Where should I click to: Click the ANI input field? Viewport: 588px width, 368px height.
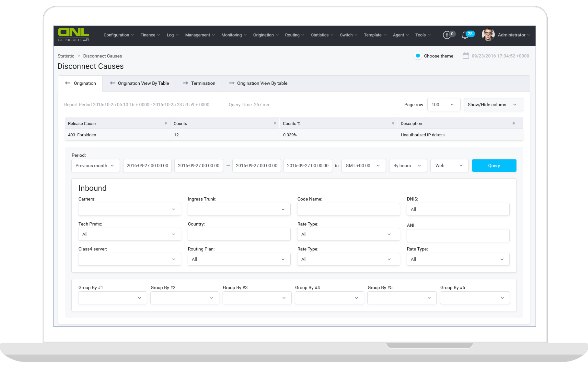coord(458,236)
